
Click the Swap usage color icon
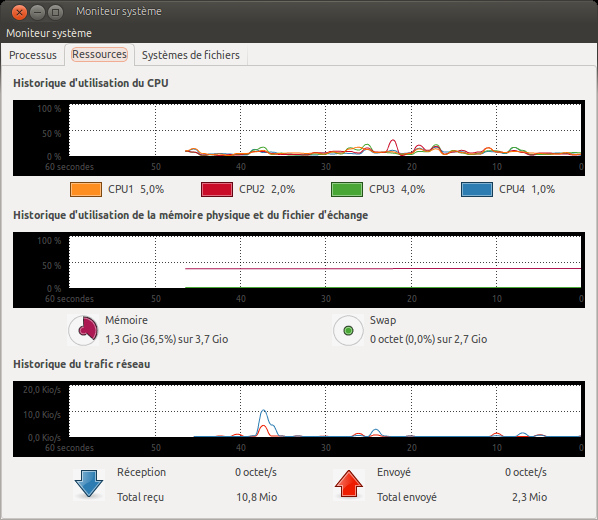[x=348, y=330]
